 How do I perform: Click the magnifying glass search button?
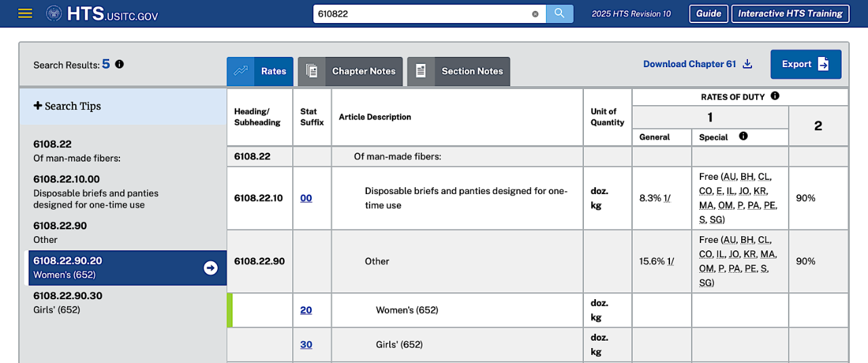pos(559,14)
